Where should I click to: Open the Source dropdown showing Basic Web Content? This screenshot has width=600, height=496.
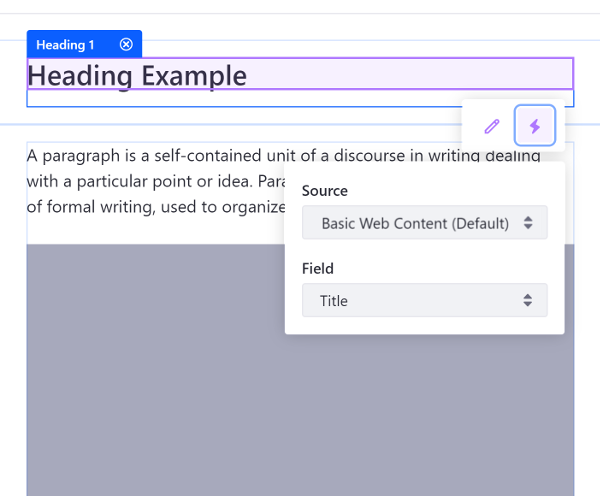[x=424, y=223]
